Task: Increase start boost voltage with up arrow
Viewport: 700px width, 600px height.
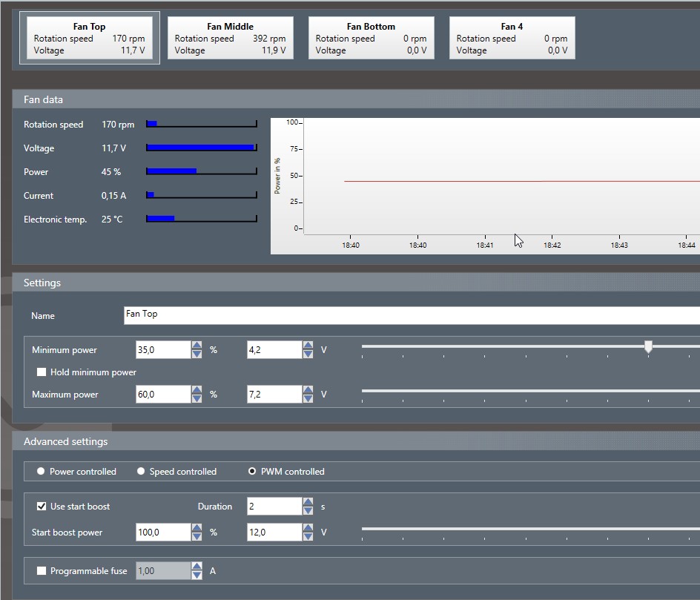Action: (308, 527)
